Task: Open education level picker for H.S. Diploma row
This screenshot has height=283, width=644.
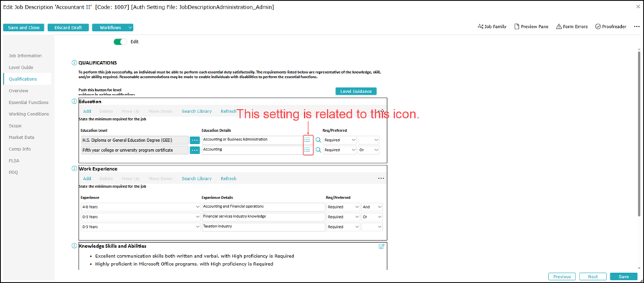Action: [x=195, y=140]
